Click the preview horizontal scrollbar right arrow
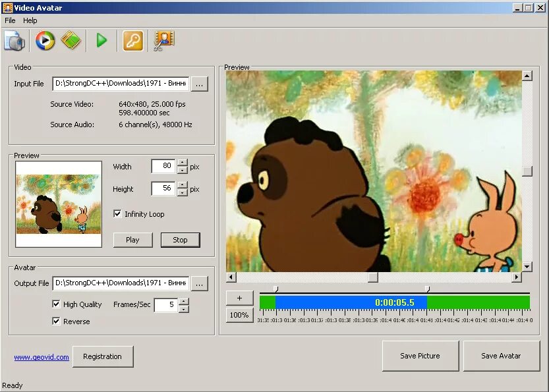The height and width of the screenshot is (392, 549). (517, 277)
